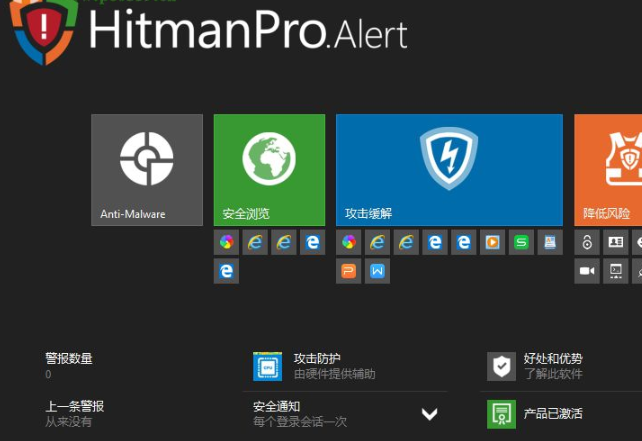Click the 警报数量 label
The width and height of the screenshot is (642, 441).
click(69, 359)
